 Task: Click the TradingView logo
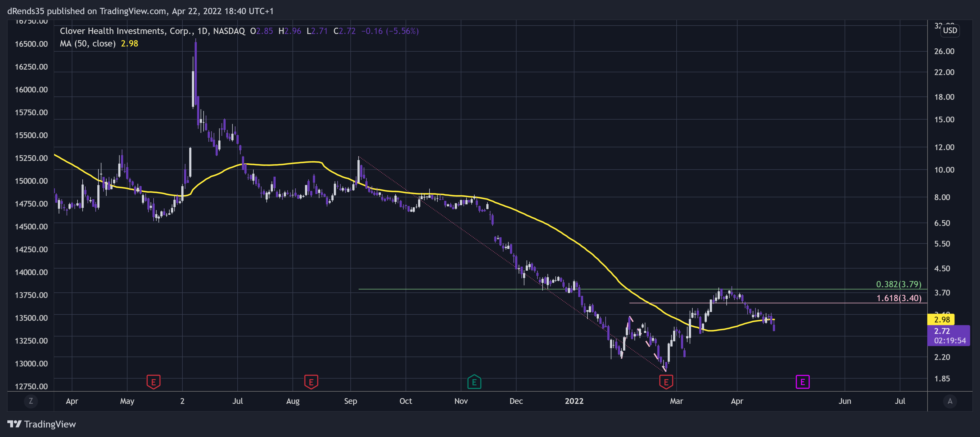[42, 424]
